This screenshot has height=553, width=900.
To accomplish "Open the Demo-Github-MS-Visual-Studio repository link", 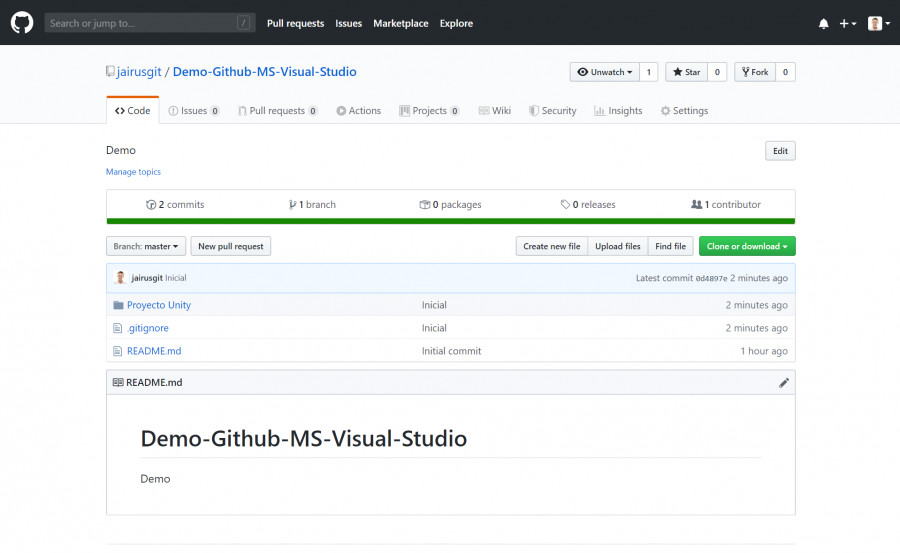I will [x=265, y=72].
